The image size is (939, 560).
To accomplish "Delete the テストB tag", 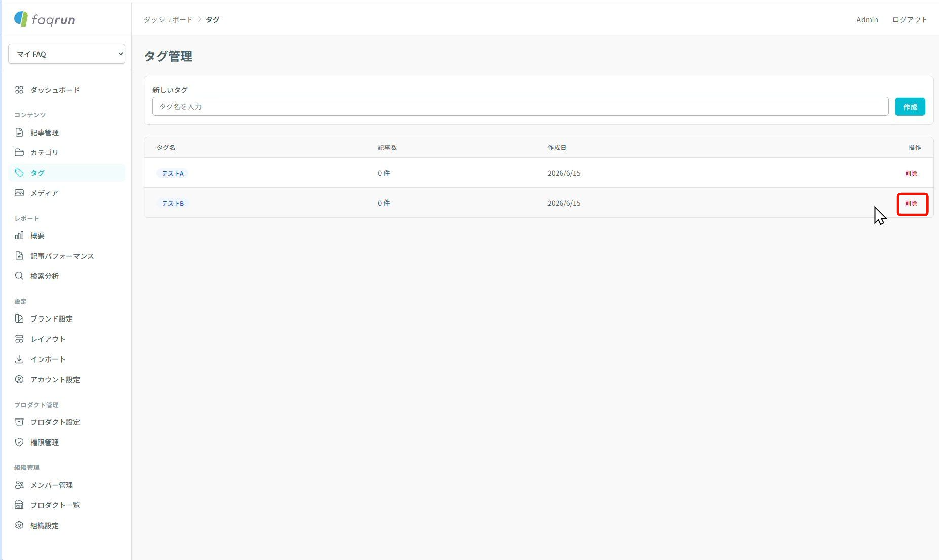I will (911, 203).
